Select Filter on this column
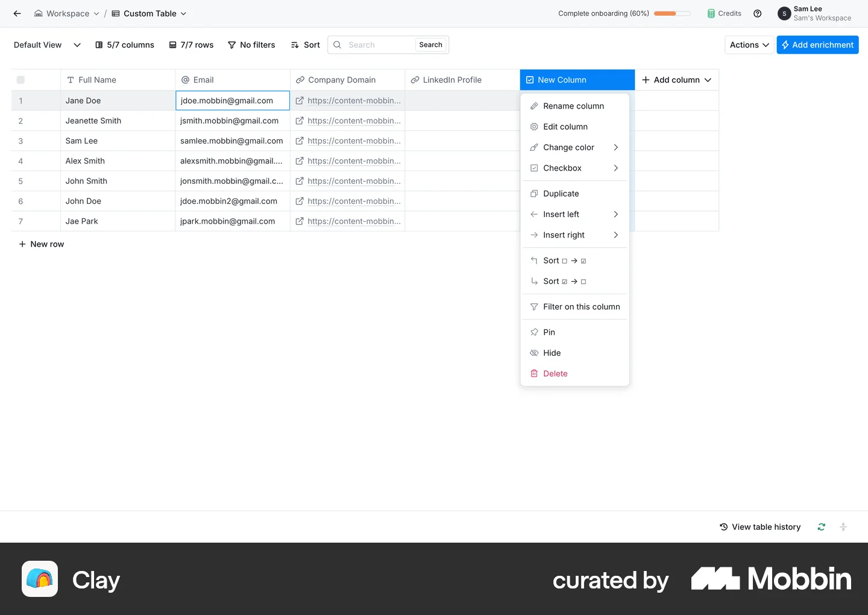Image resolution: width=868 pixels, height=615 pixels. 574,307
